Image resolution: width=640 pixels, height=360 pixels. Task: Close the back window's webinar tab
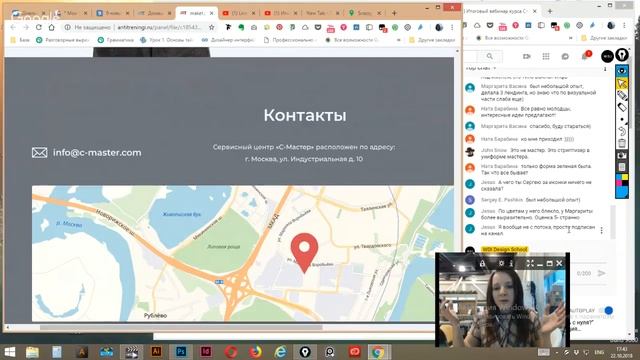click(534, 11)
